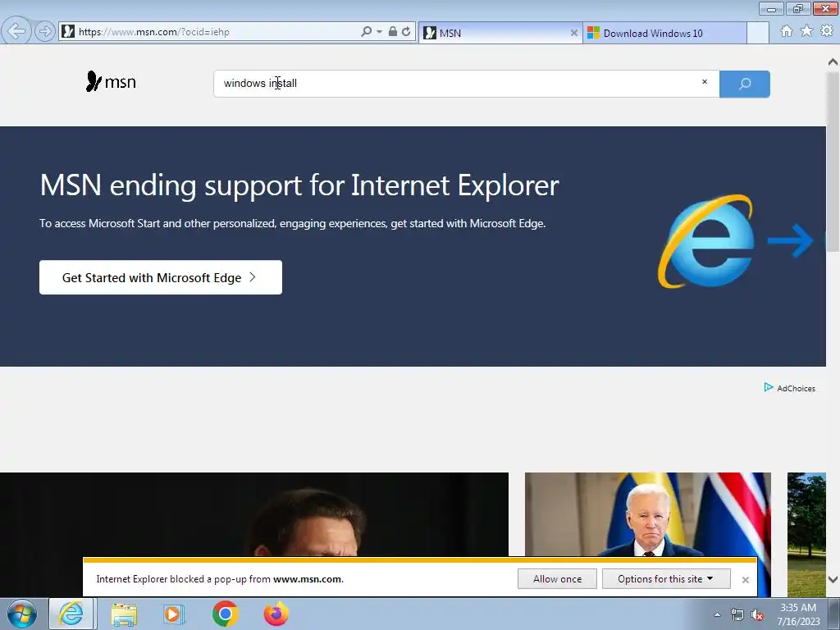This screenshot has height=630, width=840.
Task: Click the muted volume tray icon
Action: point(757,614)
